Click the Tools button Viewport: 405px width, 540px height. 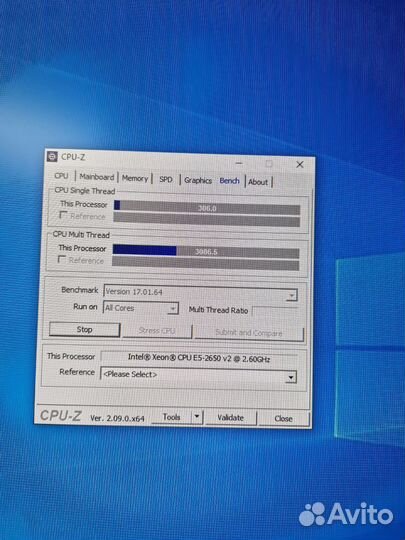(172, 417)
